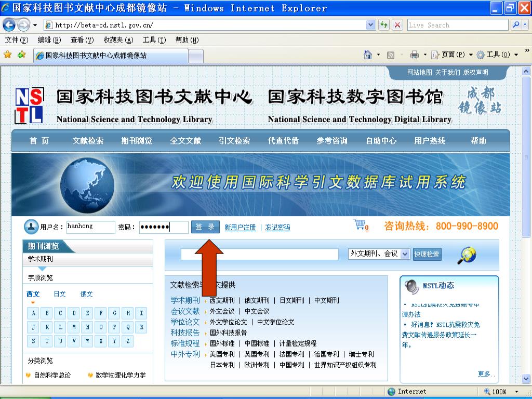Image resolution: width=532 pixels, height=399 pixels.
Task: Click the NSTL动态 speaker icon
Action: pos(412,287)
